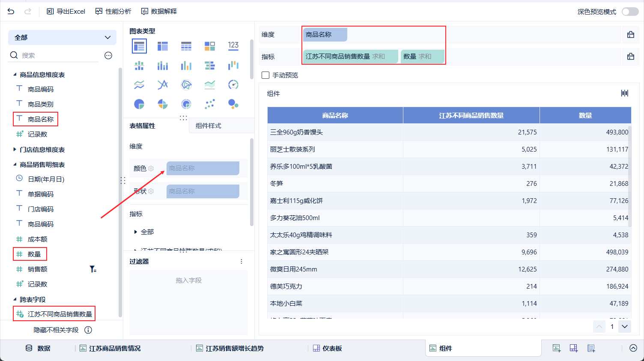Pick the stacked column chart type

(163, 66)
